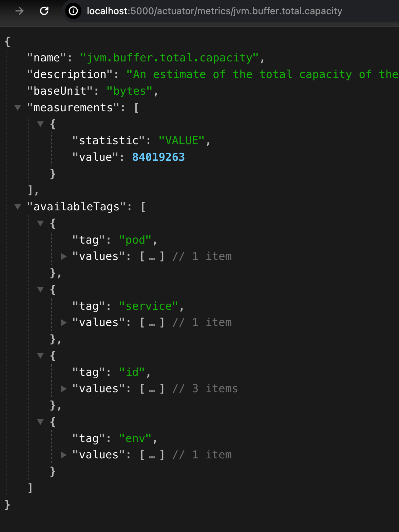Collapse the object containing the env tag
Image resolution: width=399 pixels, height=532 pixels.
pos(40,422)
